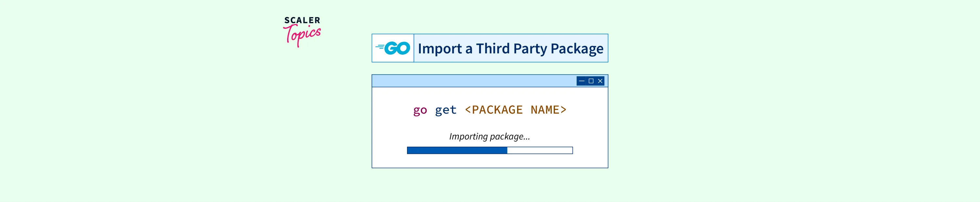
Task: Click the 'get' keyword in the command
Action: [446, 110]
